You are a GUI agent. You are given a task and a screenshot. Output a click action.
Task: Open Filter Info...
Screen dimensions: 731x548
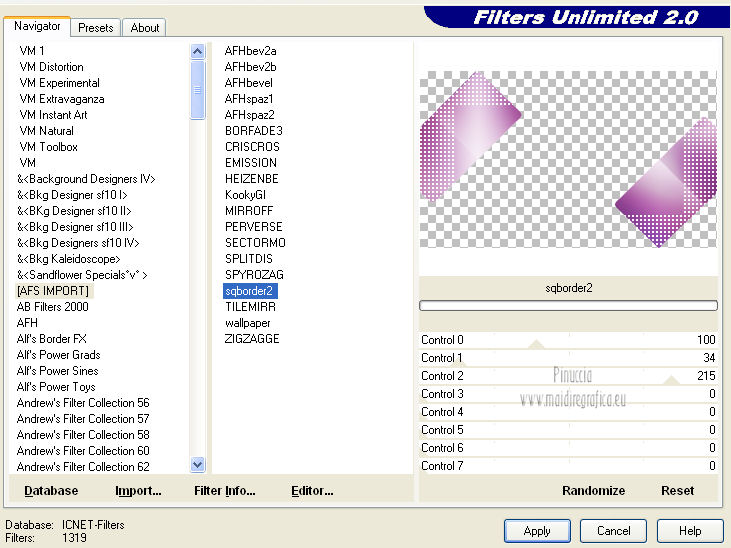pyautogui.click(x=225, y=491)
